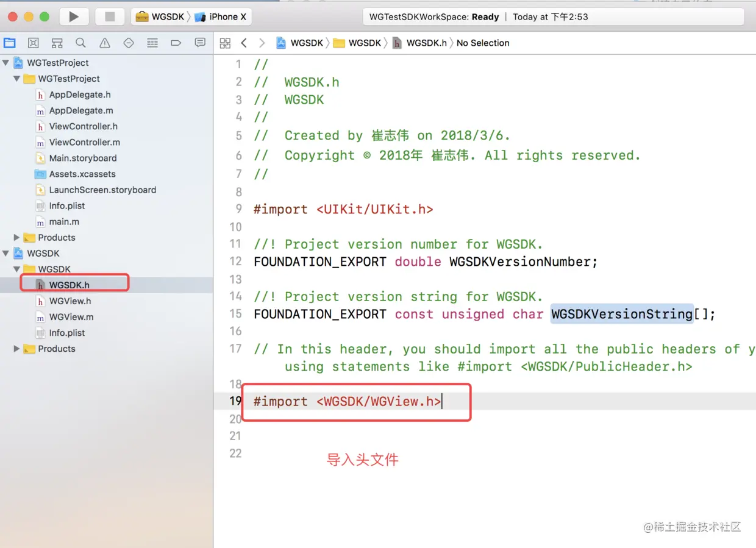Collapse the WGSDK group folder
Image resolution: width=756 pixels, height=548 pixels.
coord(16,269)
